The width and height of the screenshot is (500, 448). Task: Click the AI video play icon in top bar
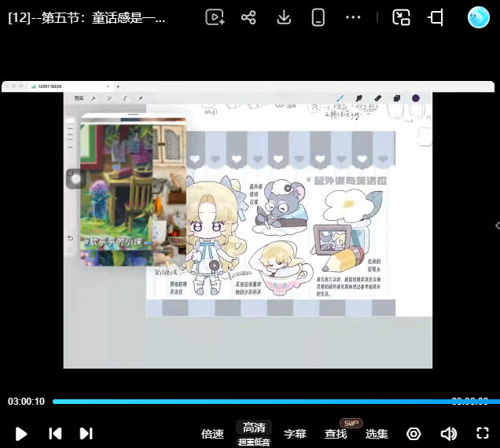[215, 17]
